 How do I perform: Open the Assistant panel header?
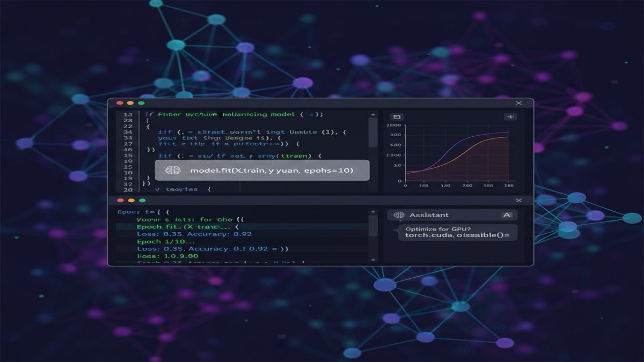452,215
